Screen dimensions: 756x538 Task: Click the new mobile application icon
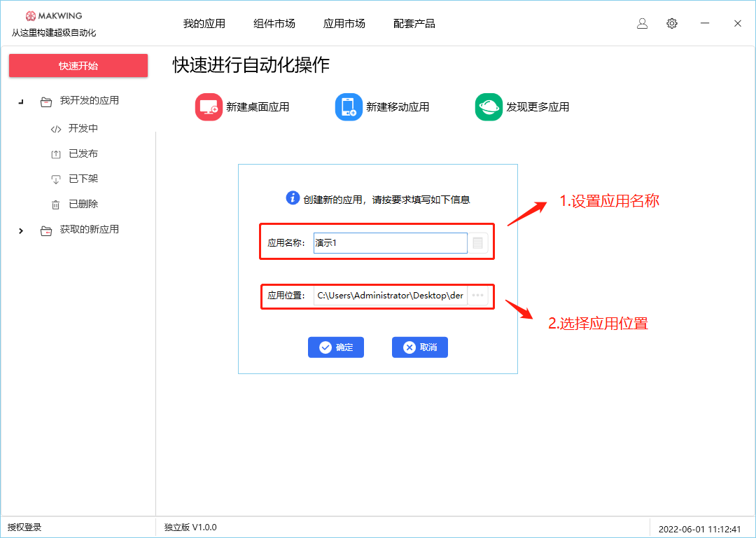[349, 107]
